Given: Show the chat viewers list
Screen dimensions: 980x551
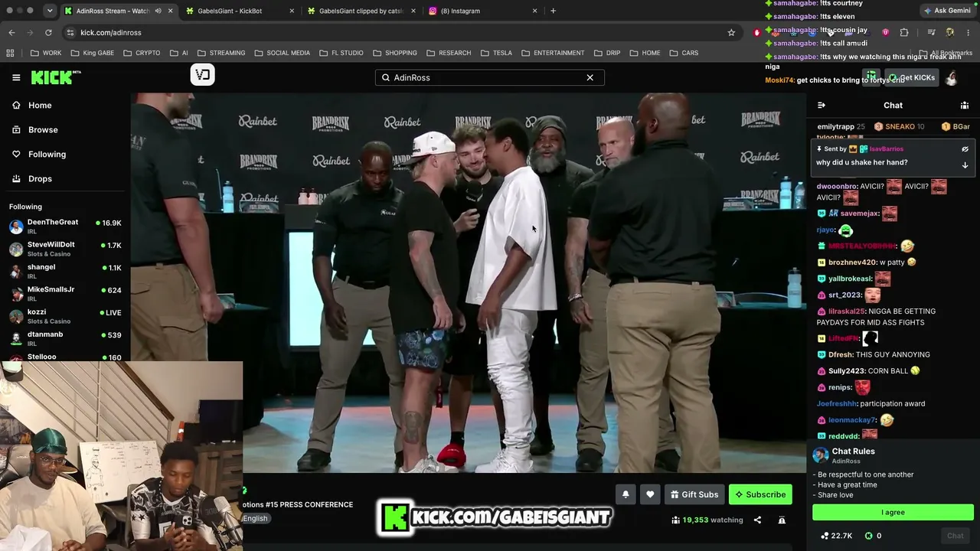Looking at the screenshot, I should click(965, 106).
